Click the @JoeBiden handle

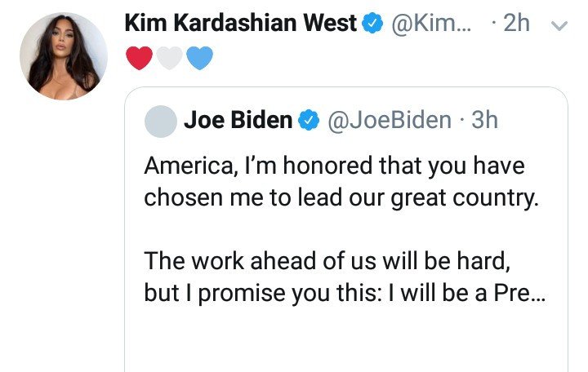pos(390,120)
